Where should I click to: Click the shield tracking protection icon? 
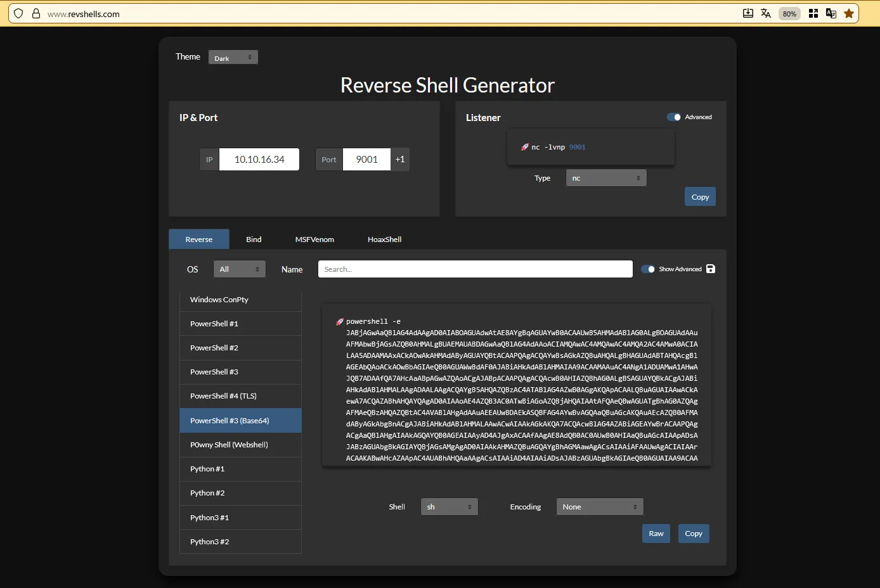click(18, 13)
